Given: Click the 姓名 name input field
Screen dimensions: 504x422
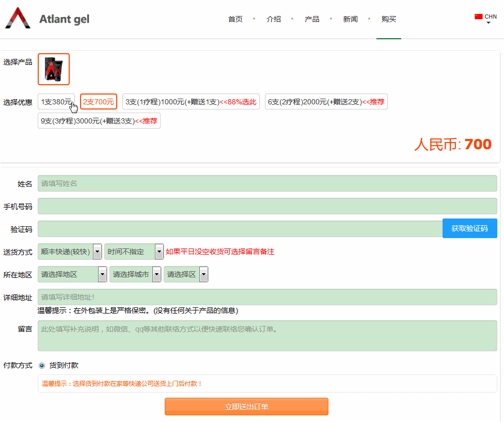Looking at the screenshot, I should (x=267, y=183).
